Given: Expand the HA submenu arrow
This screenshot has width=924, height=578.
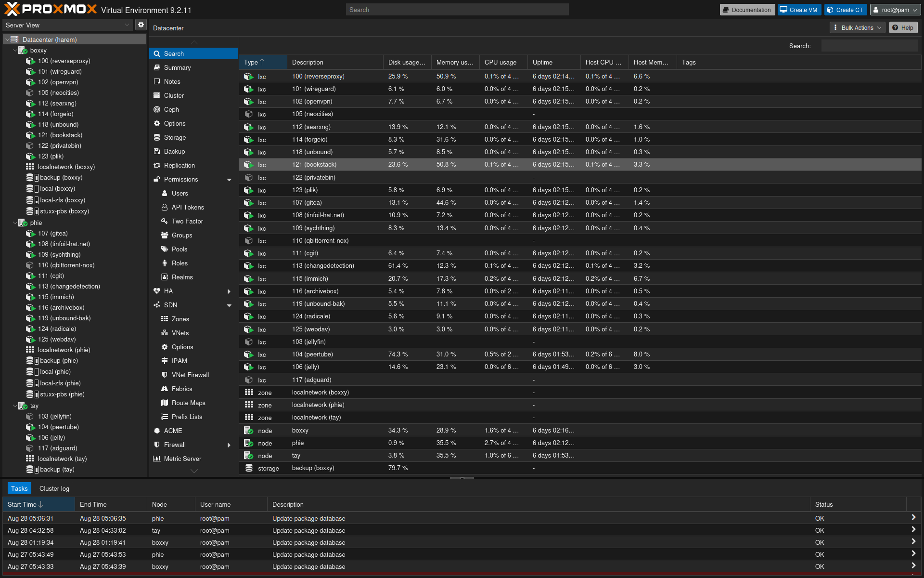Looking at the screenshot, I should coord(229,291).
